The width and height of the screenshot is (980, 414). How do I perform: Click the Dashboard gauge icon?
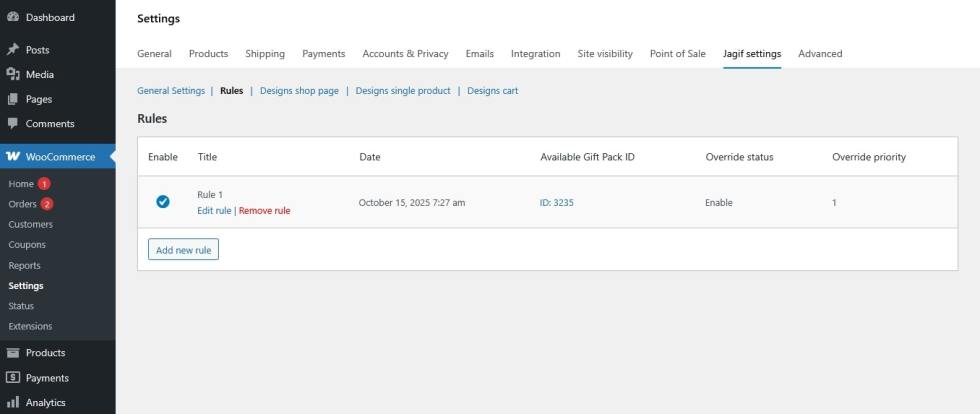point(13,17)
